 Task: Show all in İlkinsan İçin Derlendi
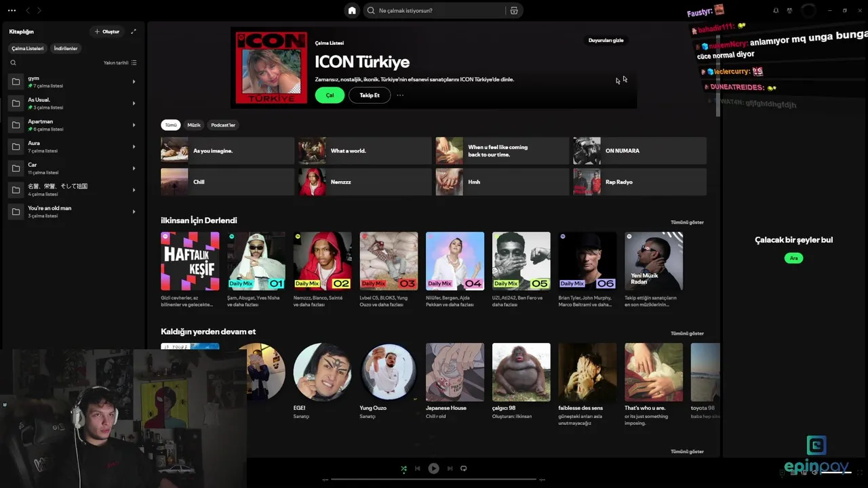pyautogui.click(x=687, y=222)
